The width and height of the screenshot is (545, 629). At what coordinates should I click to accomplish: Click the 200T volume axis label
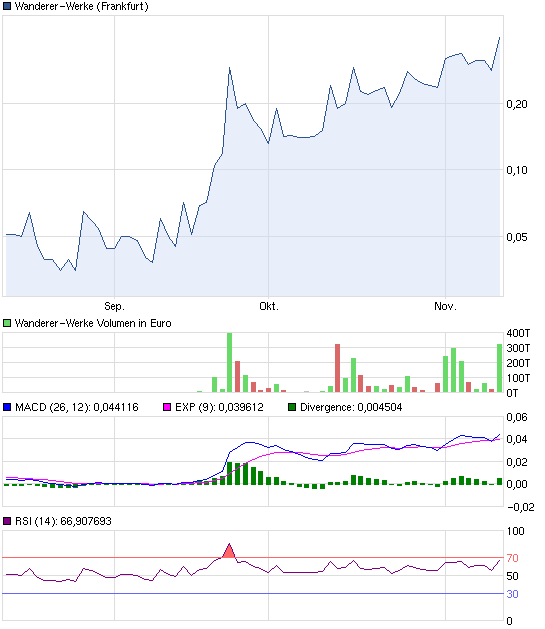(518, 363)
